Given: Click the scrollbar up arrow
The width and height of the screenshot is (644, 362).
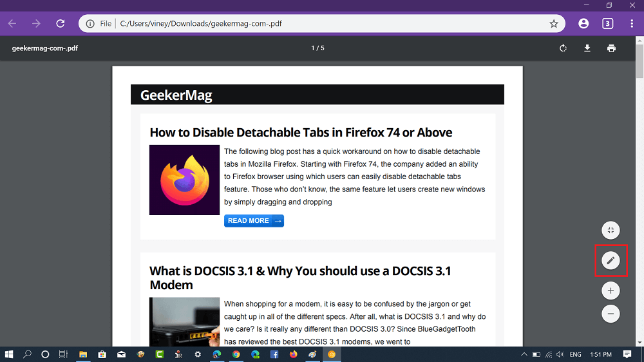Looking at the screenshot, I should (639, 40).
